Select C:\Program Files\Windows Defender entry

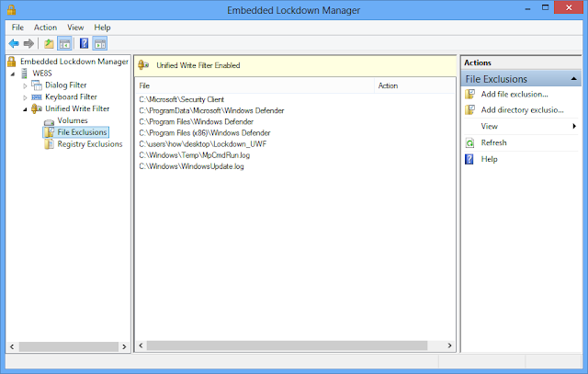point(196,121)
